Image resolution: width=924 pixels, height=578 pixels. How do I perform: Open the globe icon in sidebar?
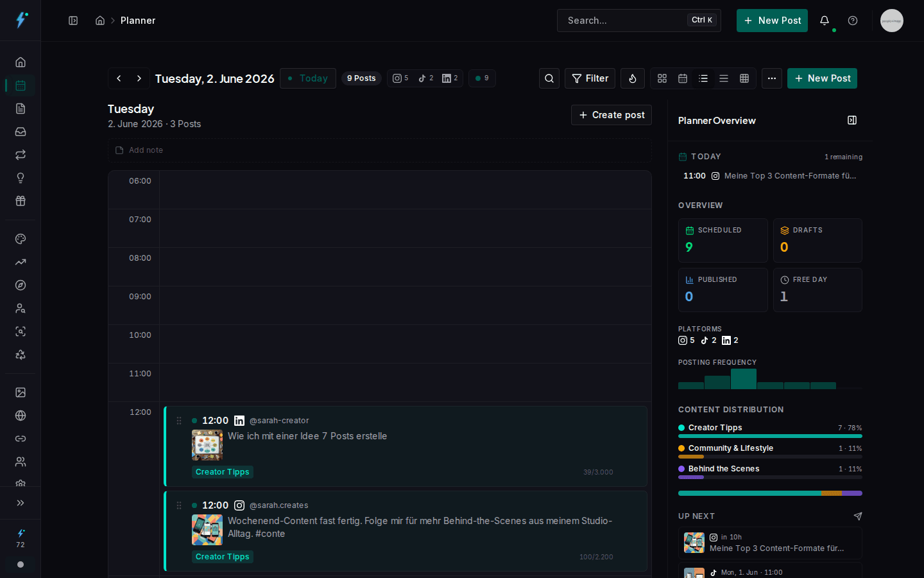point(21,416)
